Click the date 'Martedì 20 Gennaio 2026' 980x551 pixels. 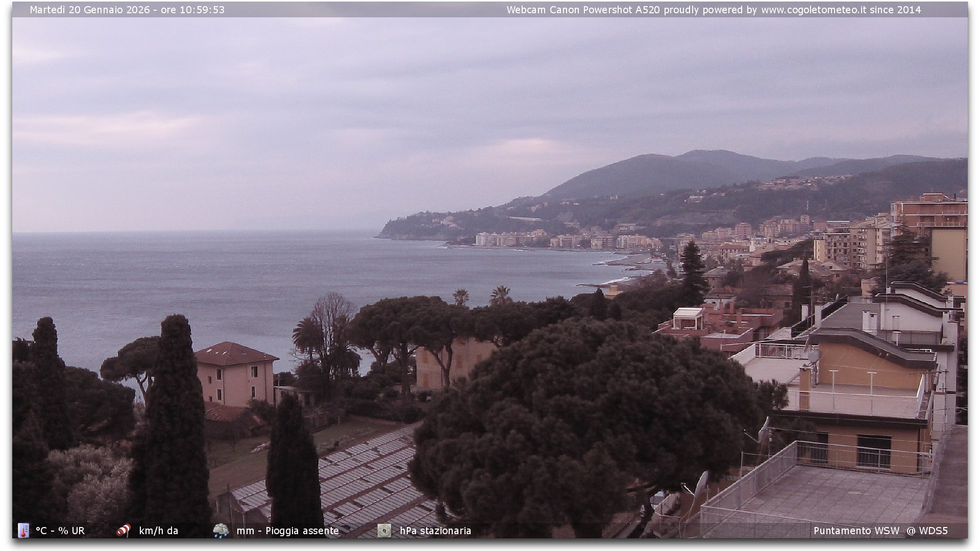point(90,10)
